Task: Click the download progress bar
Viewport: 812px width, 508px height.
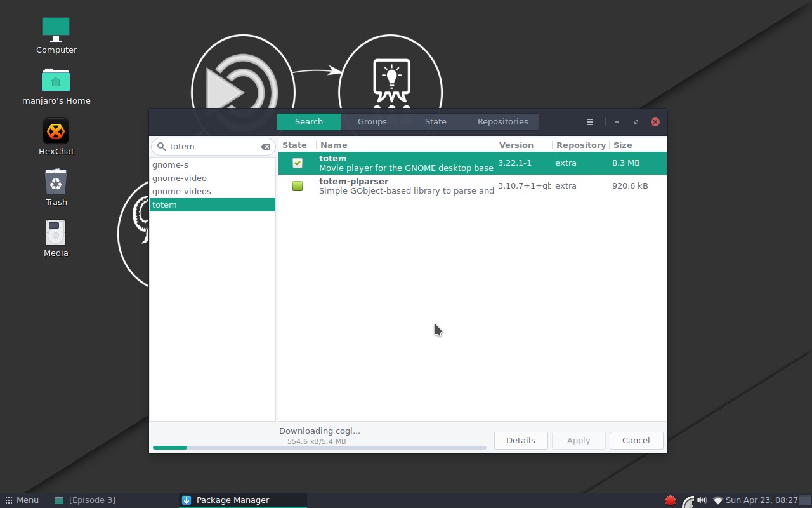Action: (317, 447)
